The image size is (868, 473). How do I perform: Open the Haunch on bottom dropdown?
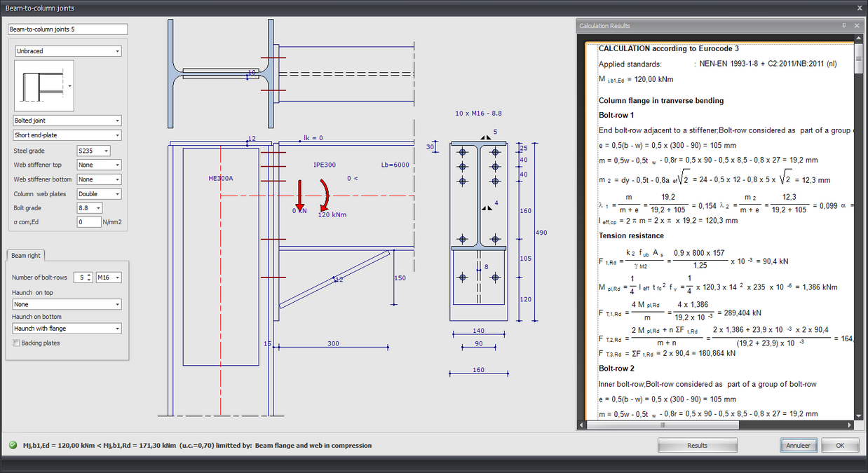click(67, 328)
